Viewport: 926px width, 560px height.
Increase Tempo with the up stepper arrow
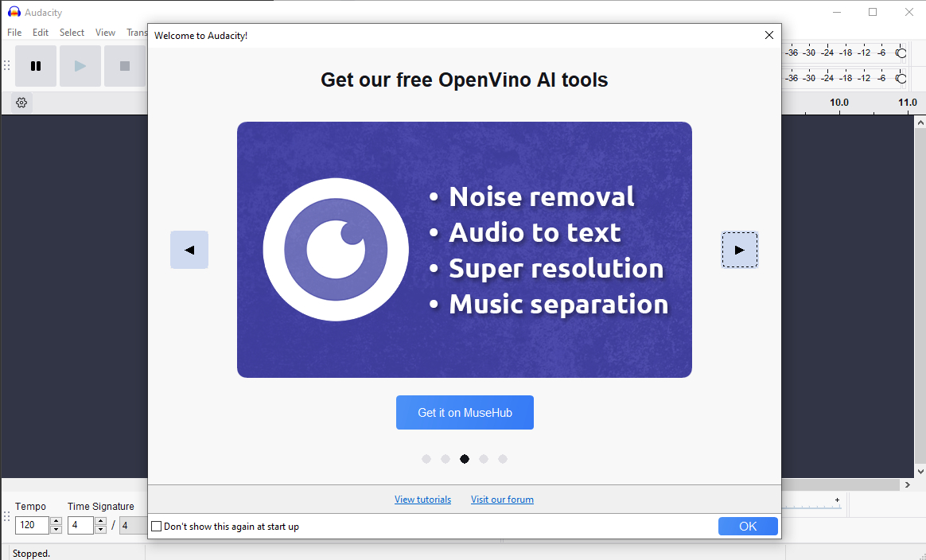pos(56,521)
